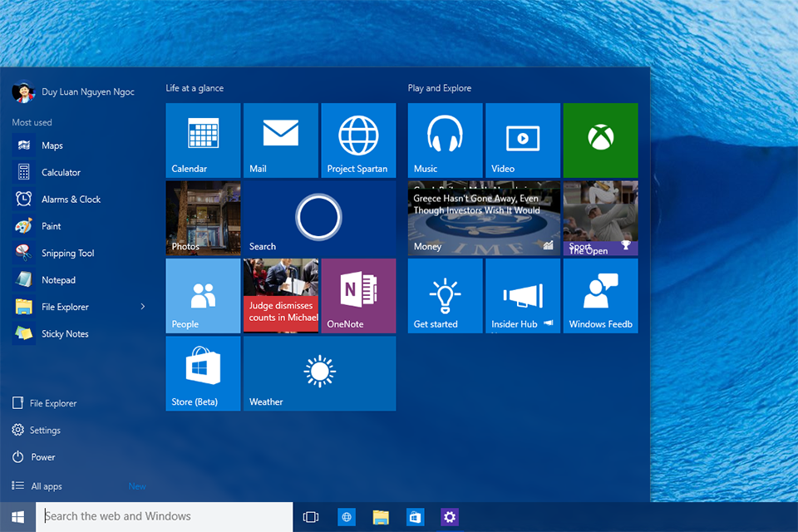Launch the Insider Hub
Screen dimensions: 798x532
(x=522, y=296)
